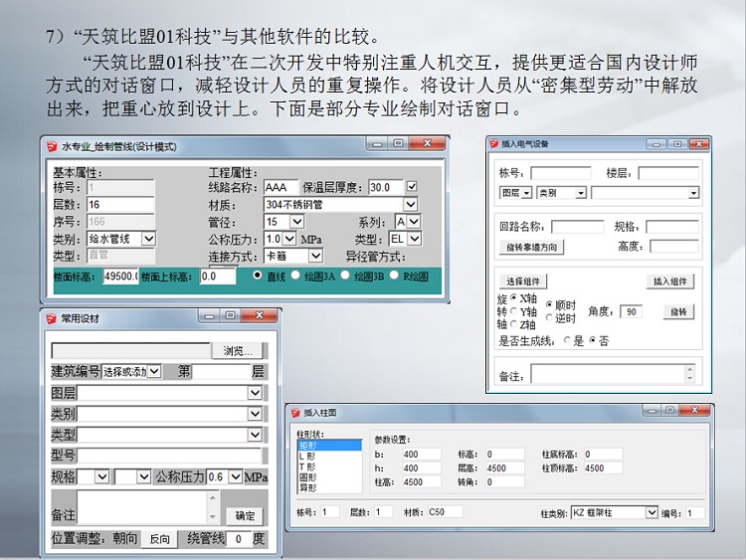
Task: Open the 系列 A dropdown
Action: point(414,222)
